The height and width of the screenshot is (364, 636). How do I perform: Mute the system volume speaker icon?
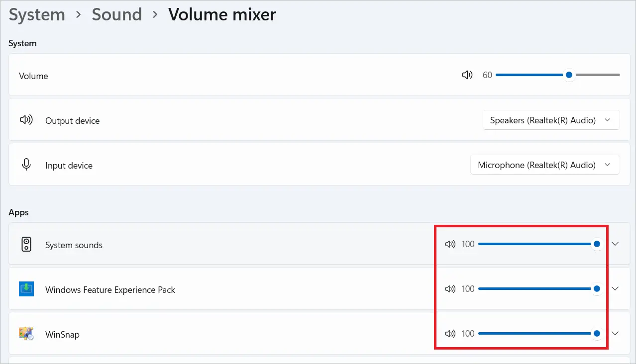467,75
